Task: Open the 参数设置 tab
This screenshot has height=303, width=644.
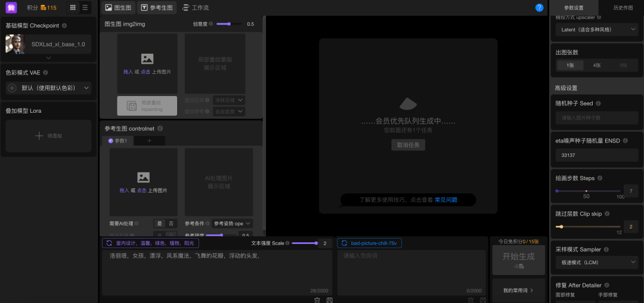Action: (574, 8)
